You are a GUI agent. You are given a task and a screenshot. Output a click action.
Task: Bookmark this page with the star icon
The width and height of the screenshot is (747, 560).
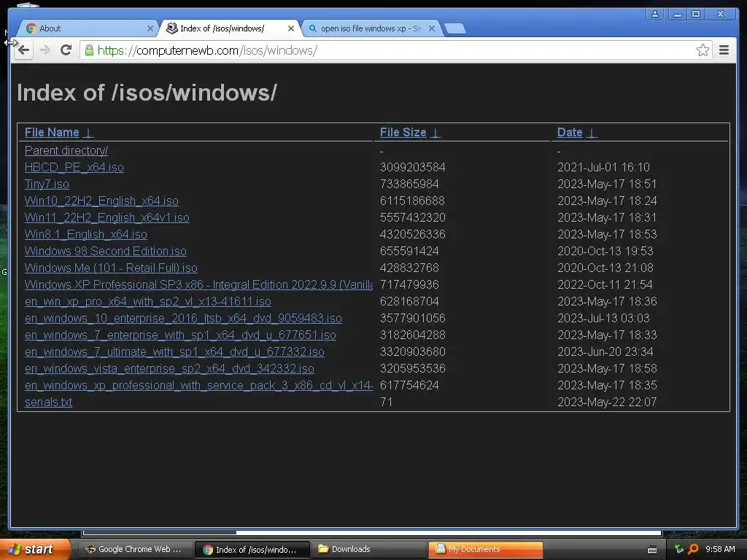pos(703,50)
